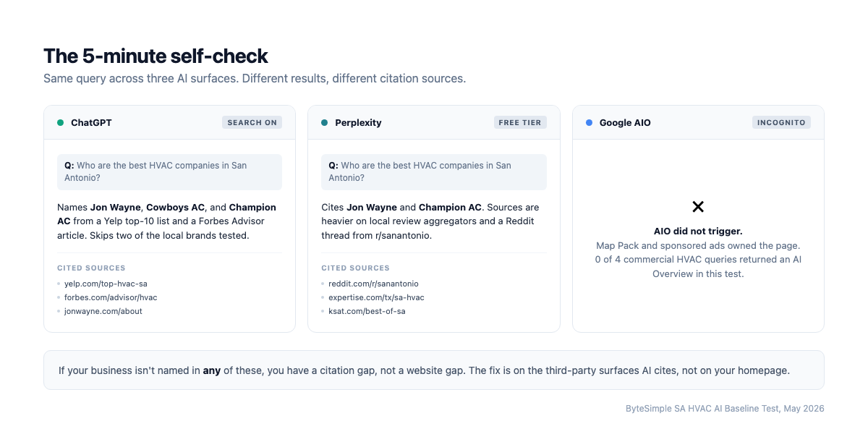Click the SEARCH ON badge
Viewport: 868px width, 442px height.
(252, 123)
